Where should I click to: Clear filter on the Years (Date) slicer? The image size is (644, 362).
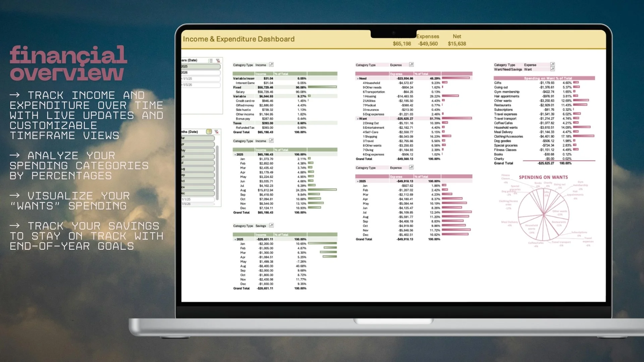pos(218,61)
